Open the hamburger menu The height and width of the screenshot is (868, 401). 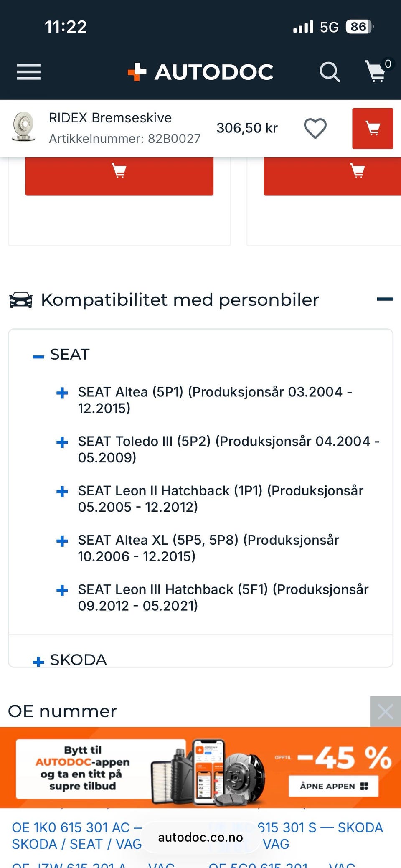(x=29, y=72)
